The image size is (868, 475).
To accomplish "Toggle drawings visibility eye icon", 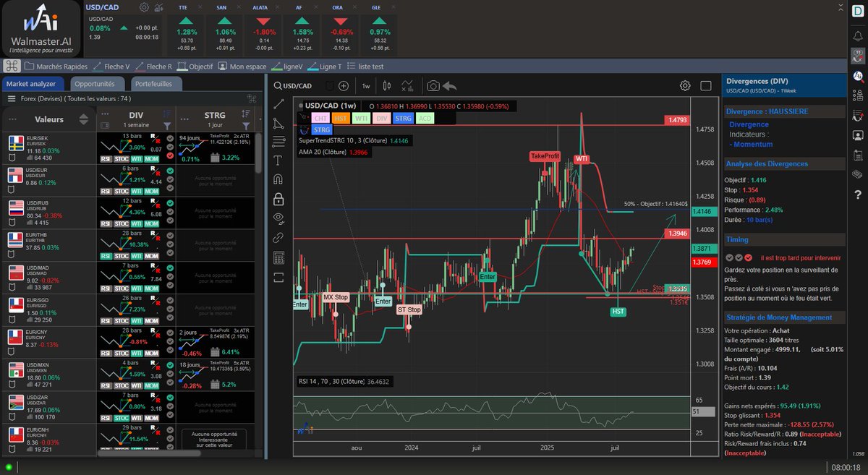I will (279, 218).
